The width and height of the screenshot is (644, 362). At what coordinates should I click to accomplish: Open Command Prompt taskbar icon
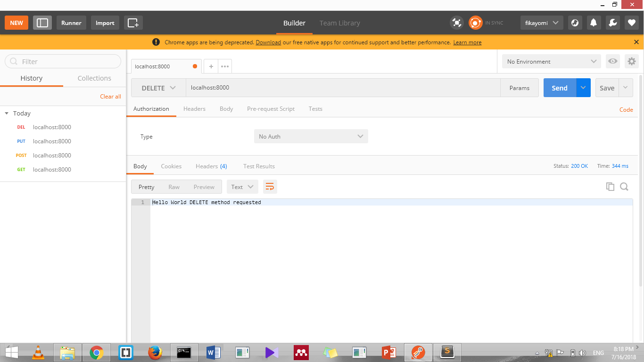tap(184, 352)
